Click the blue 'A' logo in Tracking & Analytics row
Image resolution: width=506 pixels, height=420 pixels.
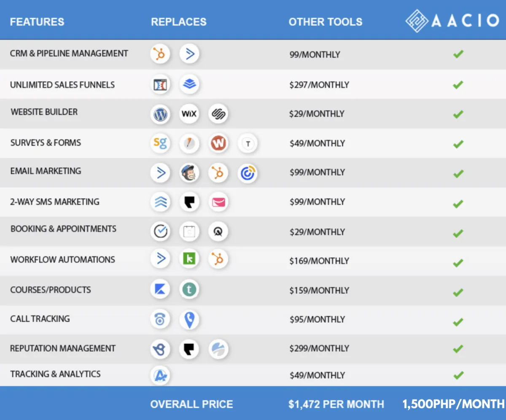[160, 375]
